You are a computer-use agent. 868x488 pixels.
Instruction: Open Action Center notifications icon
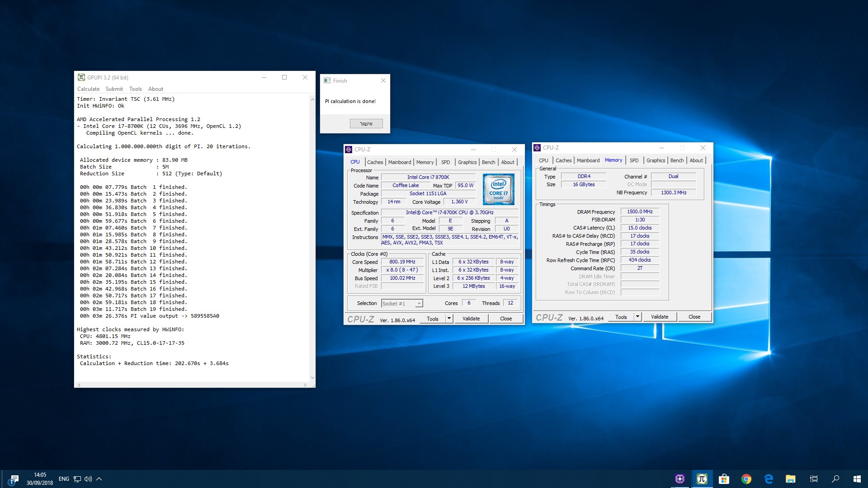14,479
